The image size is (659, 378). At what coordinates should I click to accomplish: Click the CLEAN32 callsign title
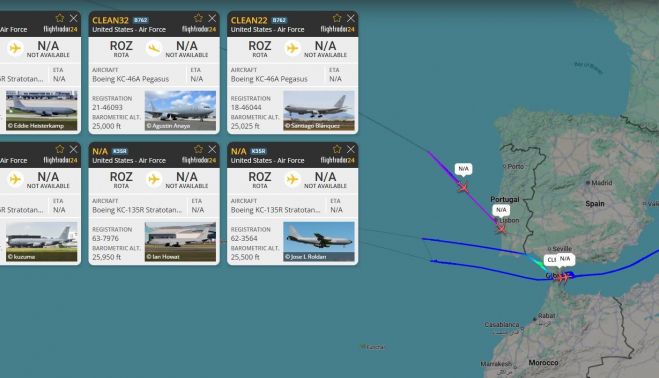tap(110, 20)
